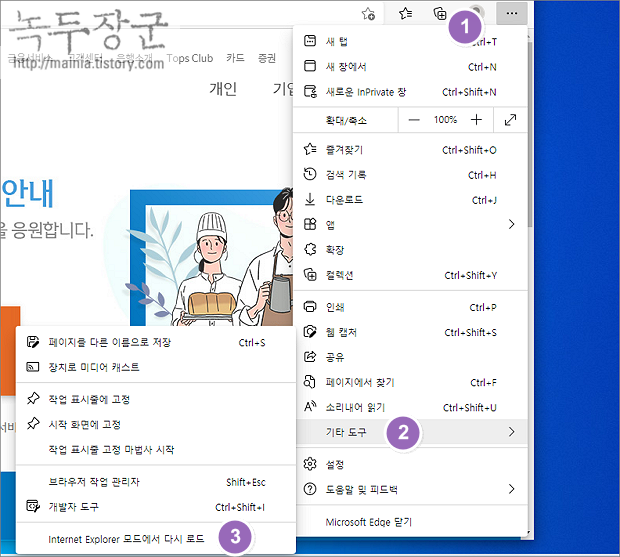Reload in Internet Explorer mode
The height and width of the screenshot is (557, 620).
coord(155,539)
